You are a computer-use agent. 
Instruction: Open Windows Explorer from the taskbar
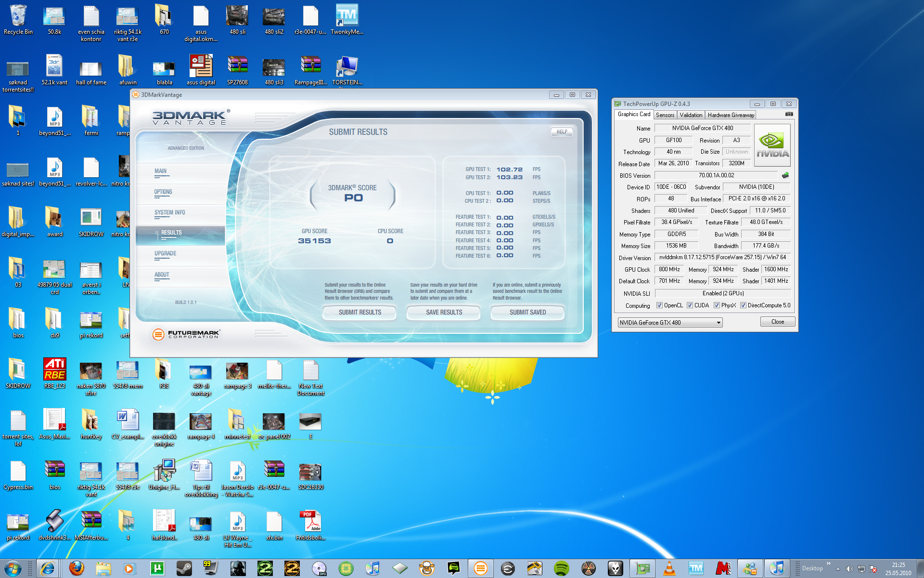coord(103,568)
